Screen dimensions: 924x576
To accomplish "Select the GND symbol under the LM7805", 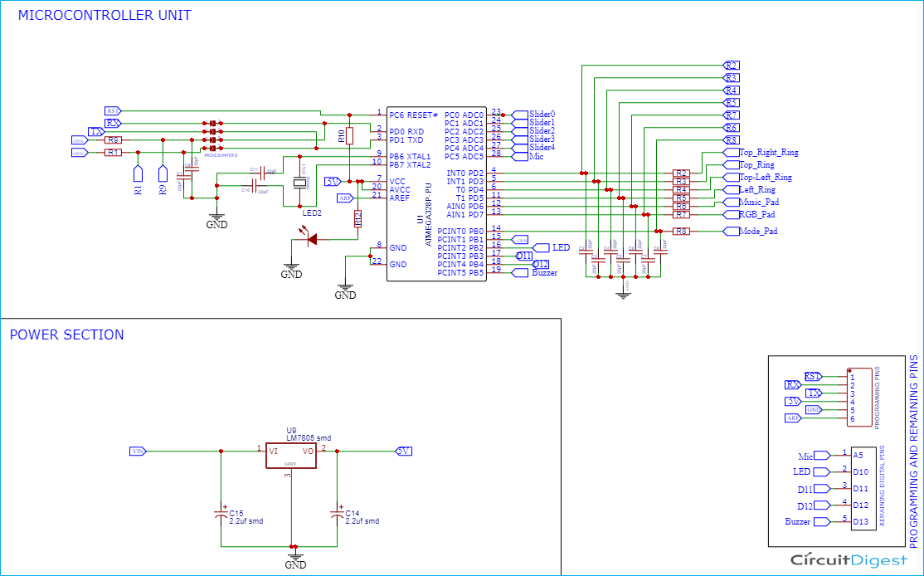I will pos(295,560).
